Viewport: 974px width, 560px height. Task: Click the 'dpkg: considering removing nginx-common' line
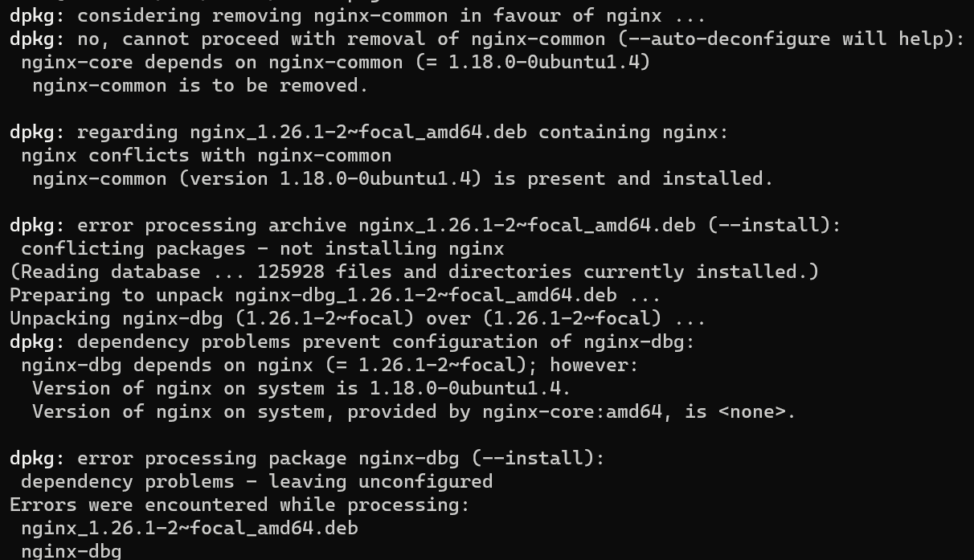[x=358, y=15]
